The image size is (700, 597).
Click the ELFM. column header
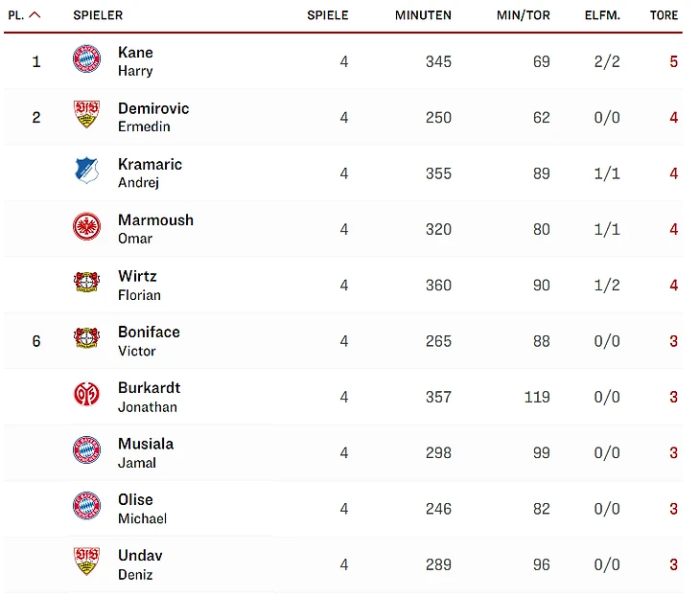pos(602,15)
